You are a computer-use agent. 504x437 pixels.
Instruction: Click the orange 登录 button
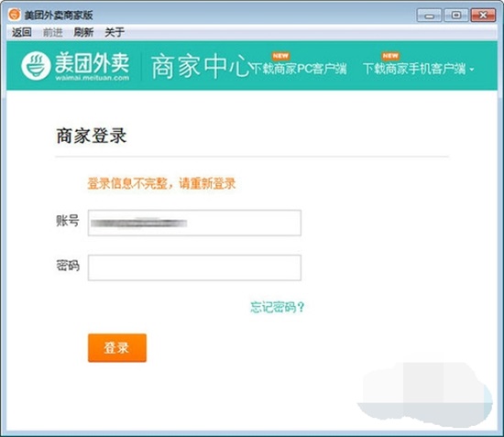point(117,347)
